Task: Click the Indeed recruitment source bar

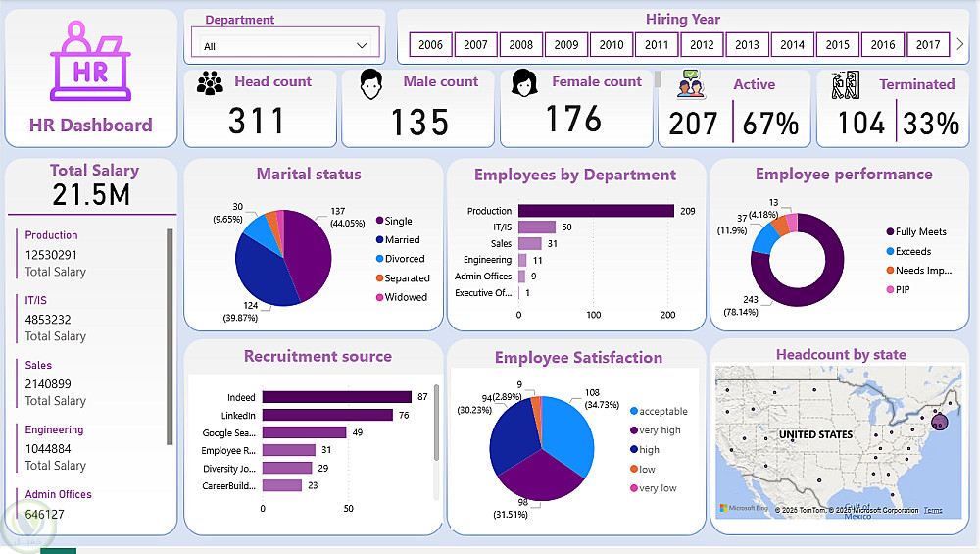Action: pos(337,397)
